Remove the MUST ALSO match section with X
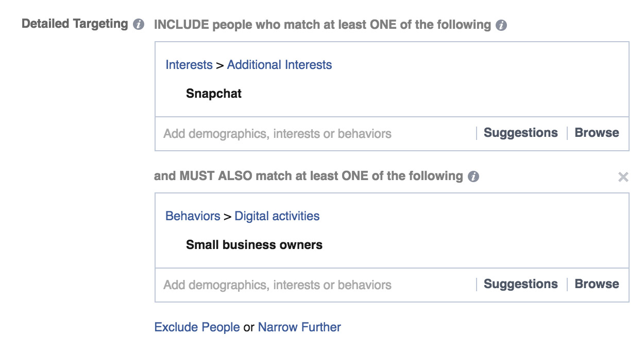 pos(623,177)
